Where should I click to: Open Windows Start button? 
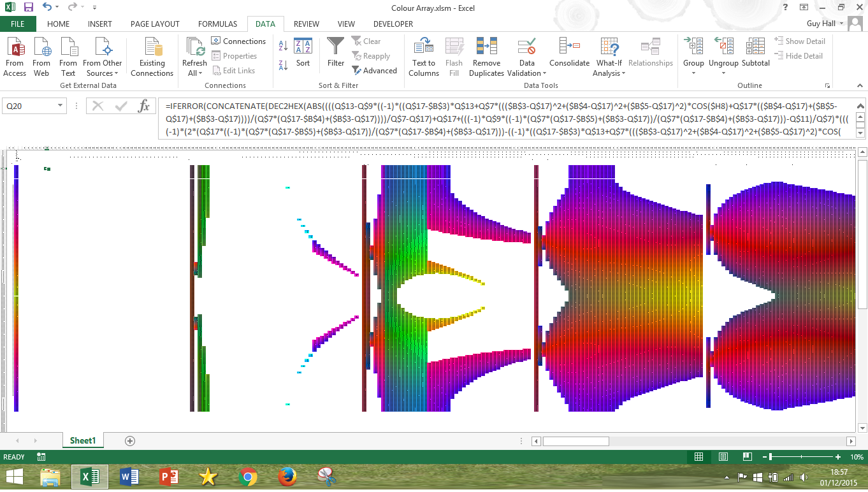[15, 477]
